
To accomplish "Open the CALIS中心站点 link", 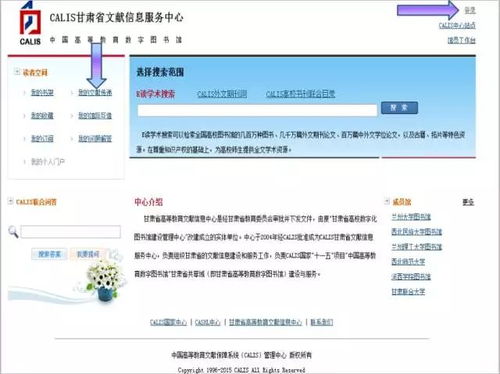I will [x=457, y=25].
